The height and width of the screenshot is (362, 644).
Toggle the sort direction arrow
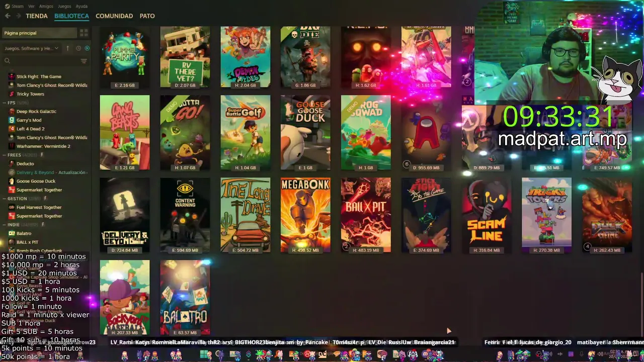(67, 48)
